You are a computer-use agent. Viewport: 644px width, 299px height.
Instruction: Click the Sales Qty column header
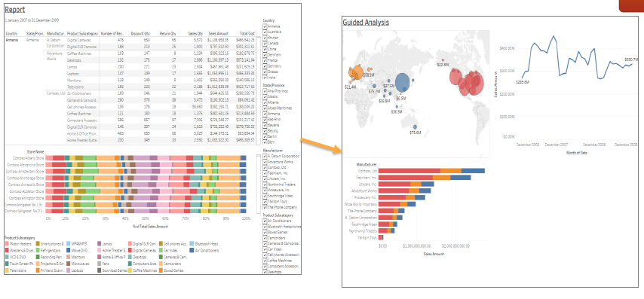195,34
